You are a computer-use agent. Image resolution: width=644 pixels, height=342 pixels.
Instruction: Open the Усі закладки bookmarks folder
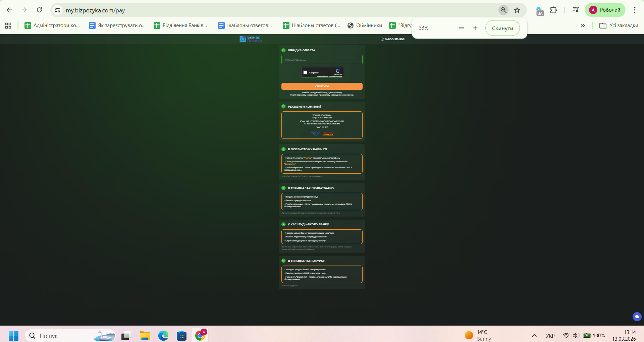click(x=619, y=25)
